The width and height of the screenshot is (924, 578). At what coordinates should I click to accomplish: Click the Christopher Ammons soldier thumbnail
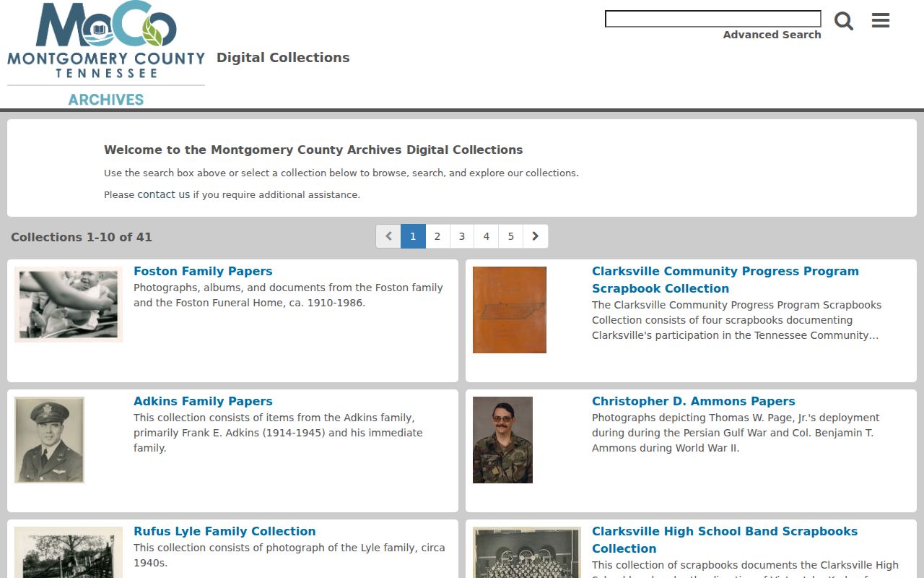click(502, 440)
